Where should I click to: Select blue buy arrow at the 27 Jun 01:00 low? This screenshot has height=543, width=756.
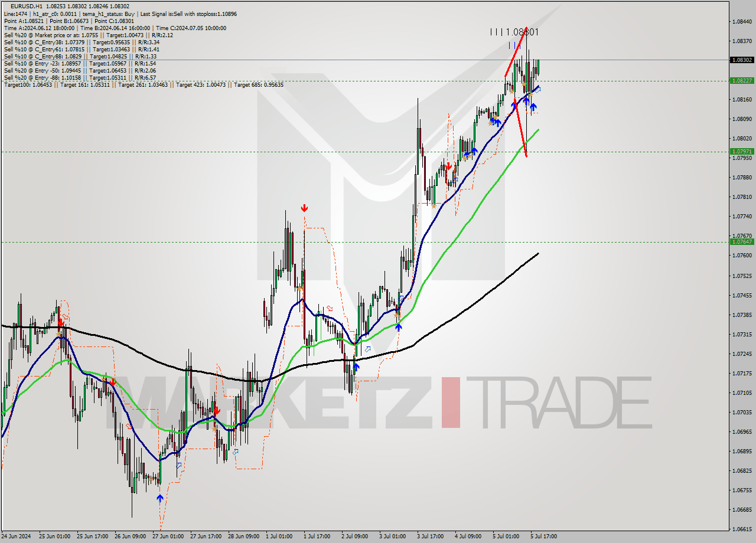tap(159, 498)
